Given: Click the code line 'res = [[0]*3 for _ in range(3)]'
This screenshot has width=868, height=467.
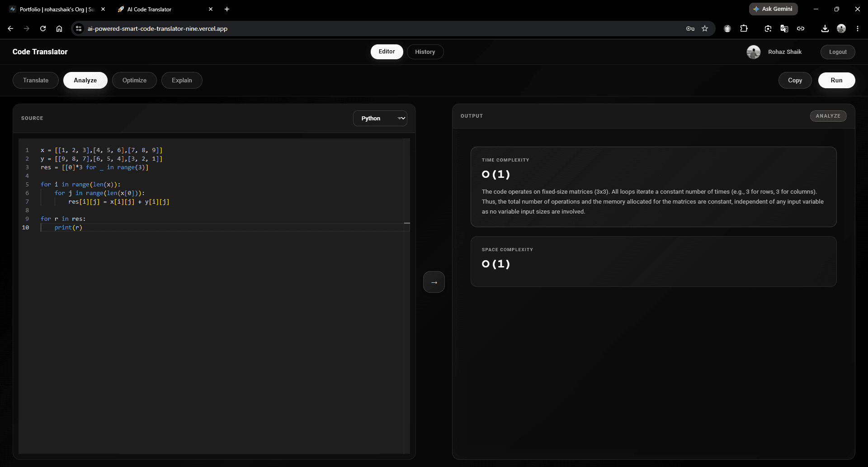Looking at the screenshot, I should (94, 167).
